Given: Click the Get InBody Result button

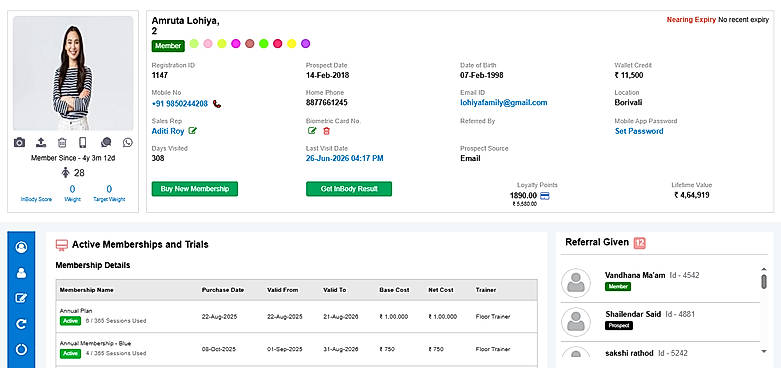Looking at the screenshot, I should pyautogui.click(x=349, y=189).
